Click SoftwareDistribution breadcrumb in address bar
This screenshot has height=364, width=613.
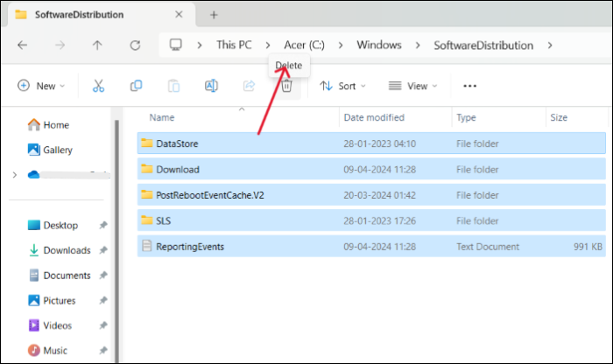click(483, 45)
